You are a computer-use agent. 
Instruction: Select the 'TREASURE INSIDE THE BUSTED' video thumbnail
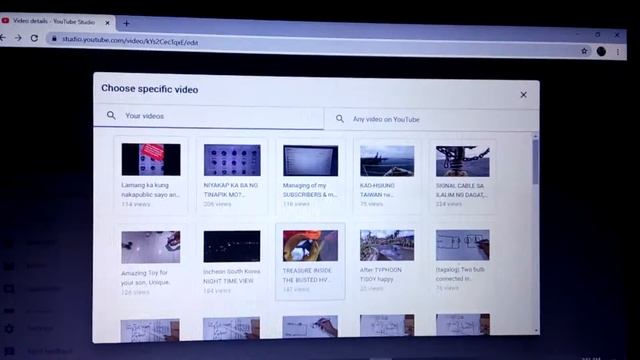tap(310, 245)
